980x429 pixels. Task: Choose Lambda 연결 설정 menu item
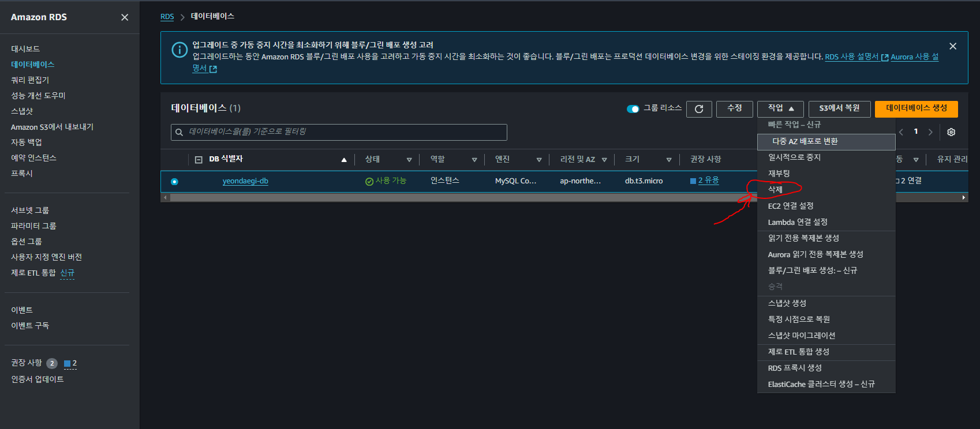tap(826, 222)
